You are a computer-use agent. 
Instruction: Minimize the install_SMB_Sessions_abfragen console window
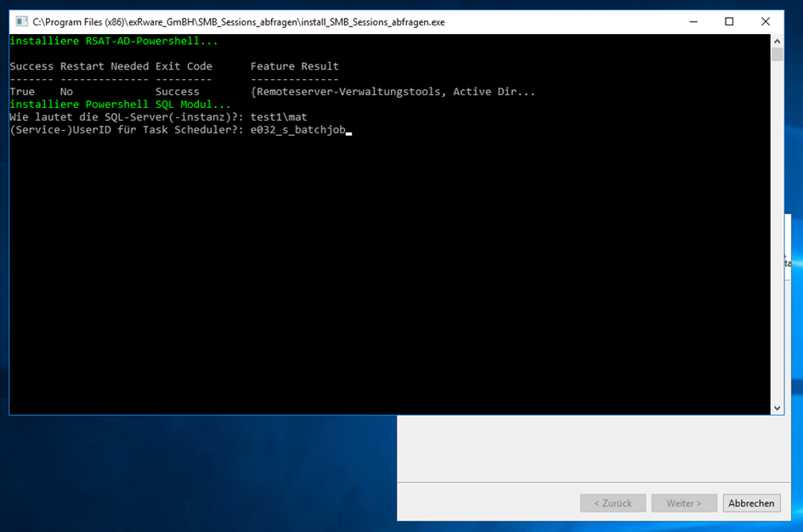(693, 21)
